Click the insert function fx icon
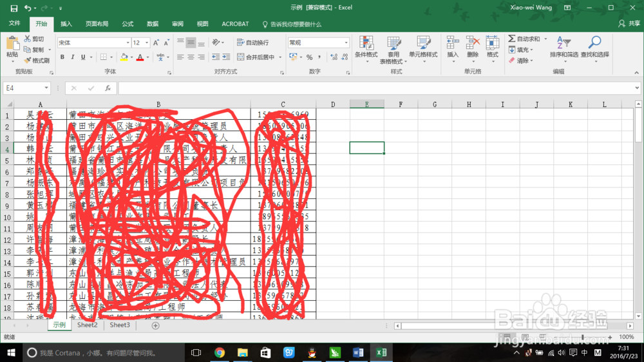 click(108, 88)
